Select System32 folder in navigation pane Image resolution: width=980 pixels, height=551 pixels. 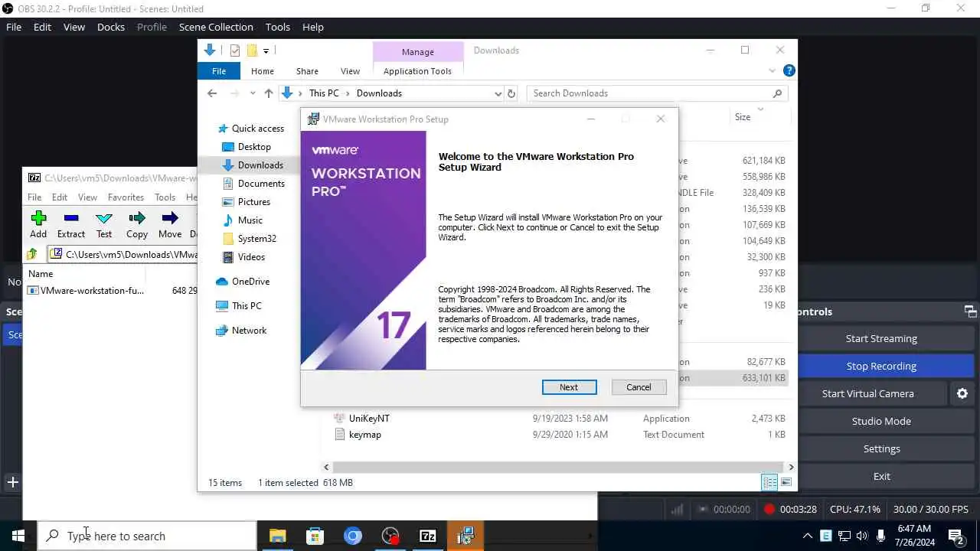point(249,239)
